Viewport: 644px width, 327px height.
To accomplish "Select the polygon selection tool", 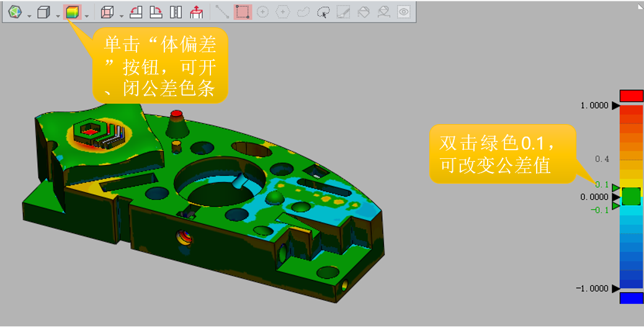I will (282, 12).
